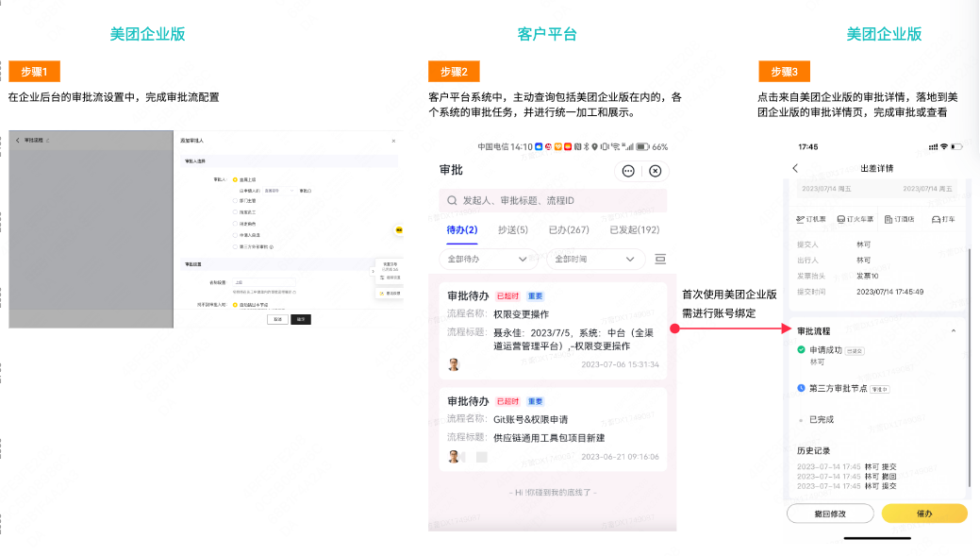Click the search field 发起人、审批标题、流程ID
Image resolution: width=980 pixels, height=556 pixels.
click(553, 201)
